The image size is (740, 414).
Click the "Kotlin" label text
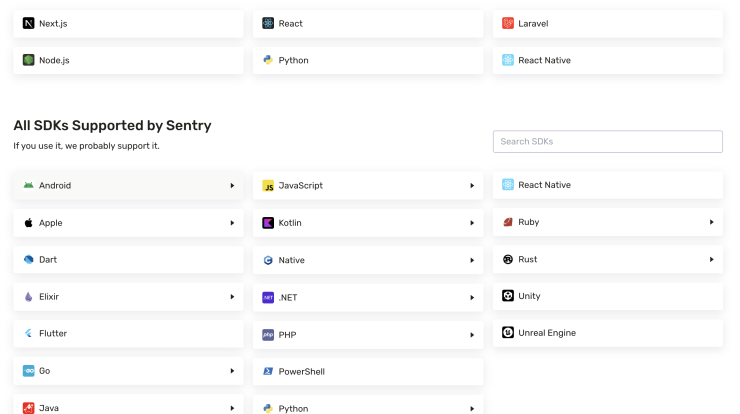click(x=290, y=223)
